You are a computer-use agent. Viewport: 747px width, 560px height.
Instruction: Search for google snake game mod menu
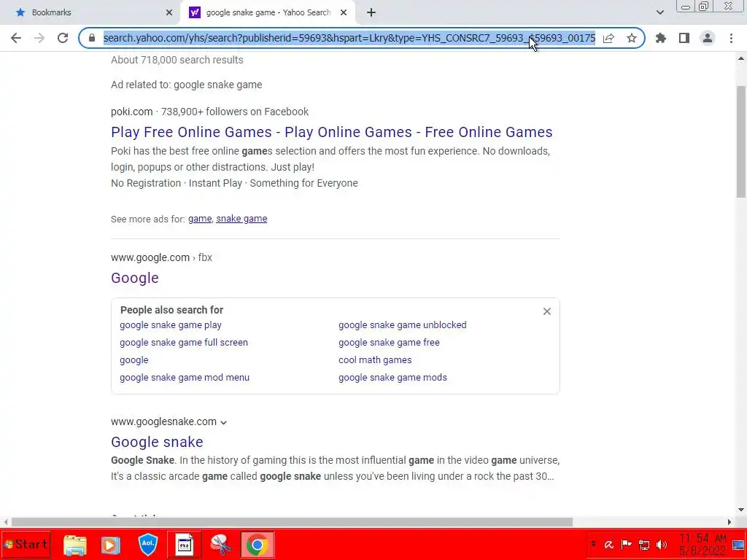click(x=185, y=377)
